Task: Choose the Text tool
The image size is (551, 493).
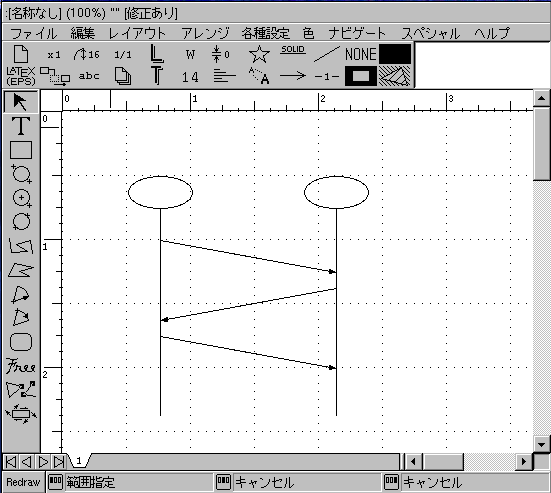Action: (x=21, y=126)
